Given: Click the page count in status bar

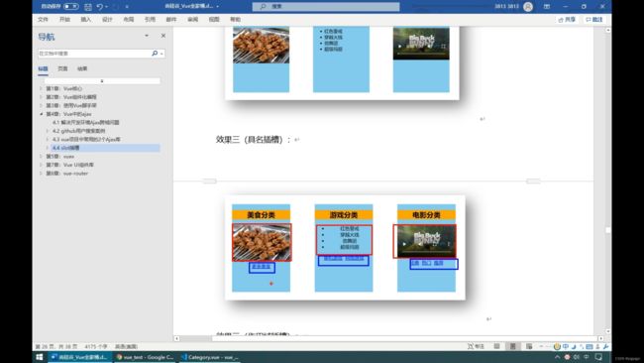Looking at the screenshot, I should click(x=56, y=346).
